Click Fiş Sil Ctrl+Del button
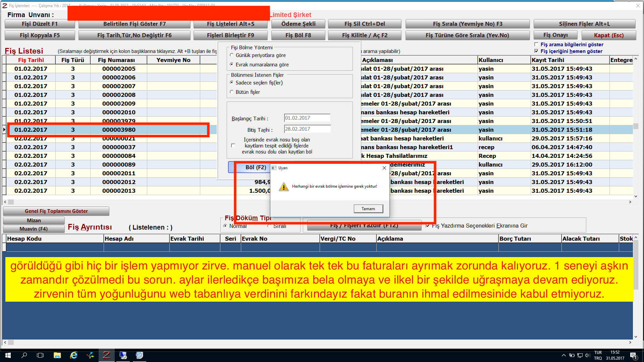The width and height of the screenshot is (644, 362). (365, 24)
